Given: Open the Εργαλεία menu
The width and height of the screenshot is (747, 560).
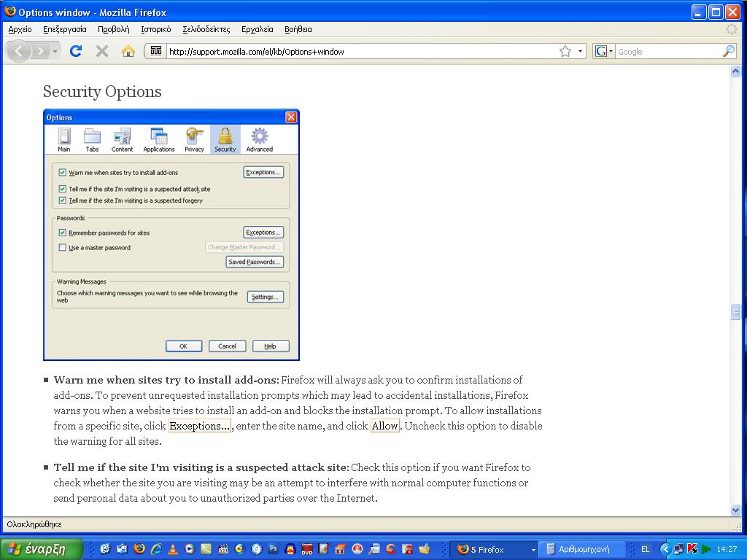Looking at the screenshot, I should [258, 29].
